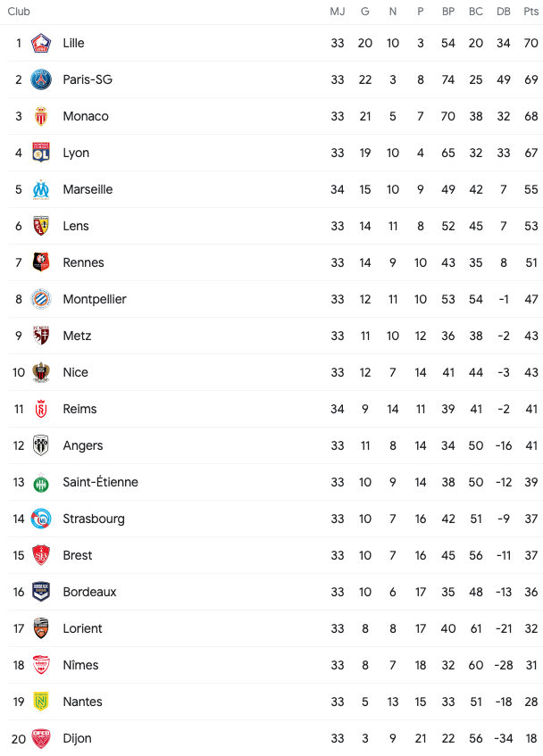Click the MJ column header
The width and height of the screenshot is (543, 756).
pyautogui.click(x=337, y=11)
